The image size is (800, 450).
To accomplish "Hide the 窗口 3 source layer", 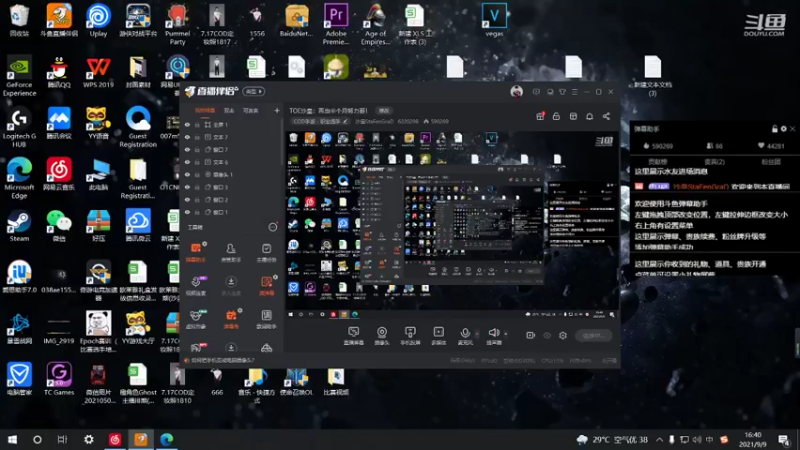I will pos(187,187).
